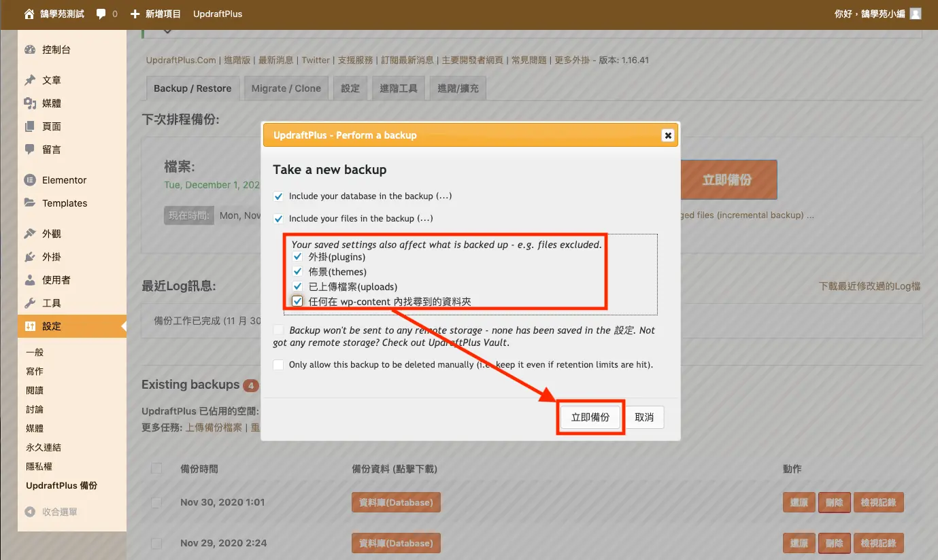Click the 設定 settings icon in sidebar

[x=30, y=326]
